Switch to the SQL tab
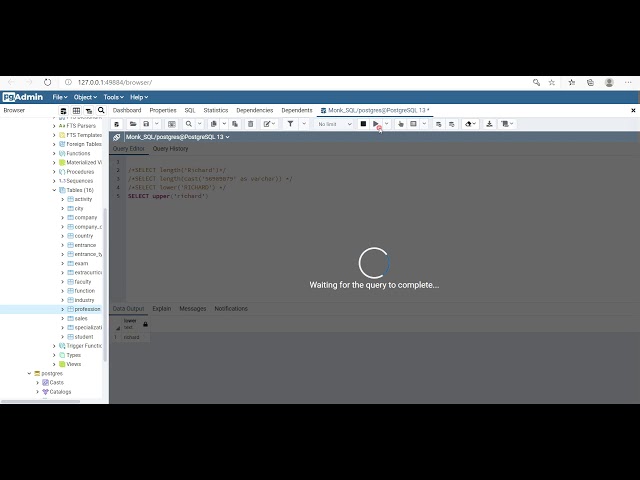The width and height of the screenshot is (640, 480). 190,110
